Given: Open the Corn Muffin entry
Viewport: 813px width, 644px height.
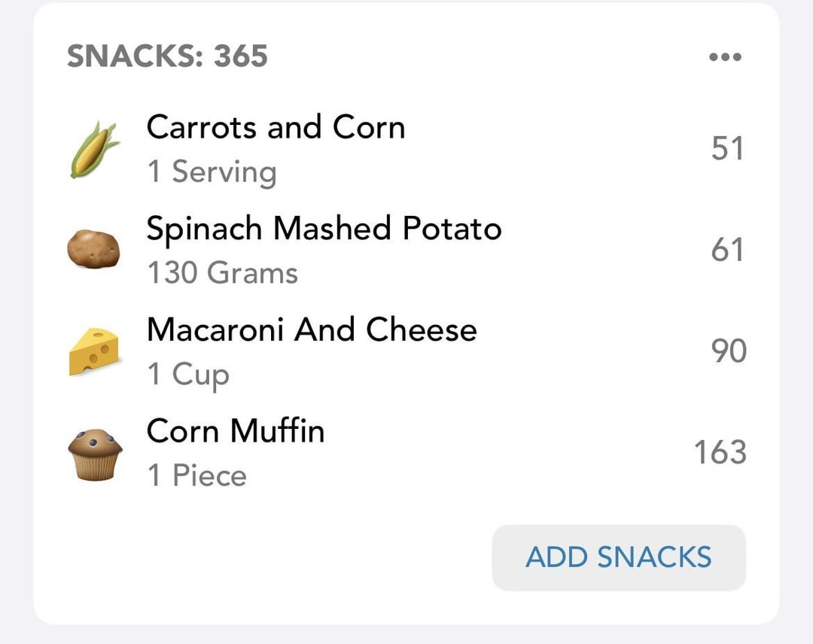Looking at the screenshot, I should click(236, 431).
